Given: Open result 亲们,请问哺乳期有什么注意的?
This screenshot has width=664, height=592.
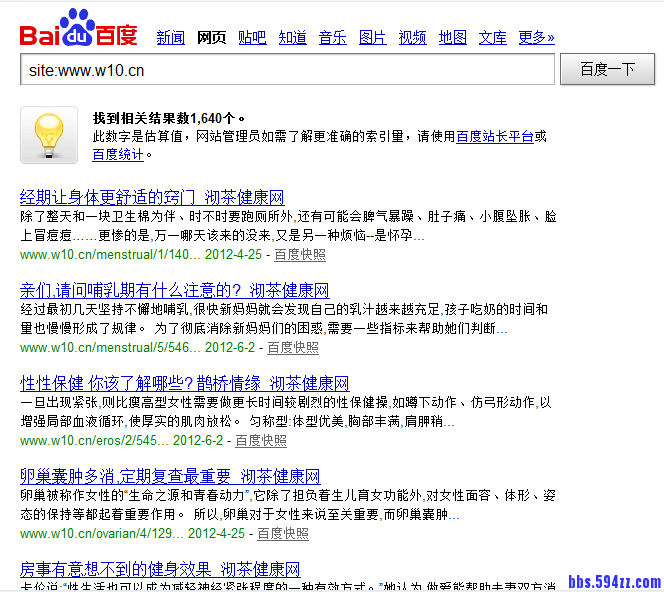Looking at the screenshot, I should [174, 290].
